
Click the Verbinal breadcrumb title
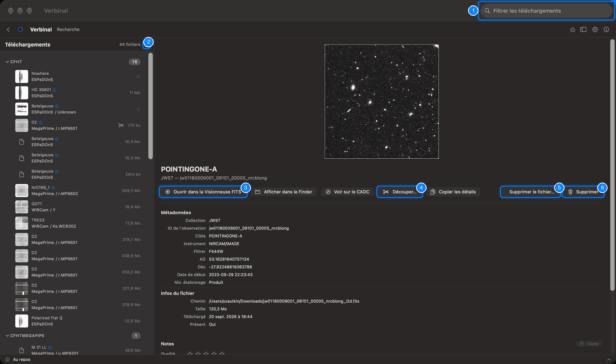pyautogui.click(x=41, y=30)
